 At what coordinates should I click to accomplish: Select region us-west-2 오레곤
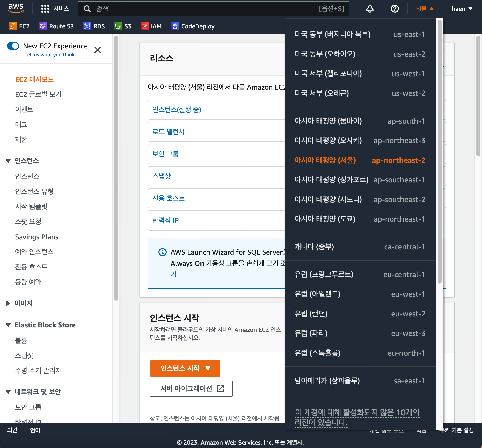360,93
